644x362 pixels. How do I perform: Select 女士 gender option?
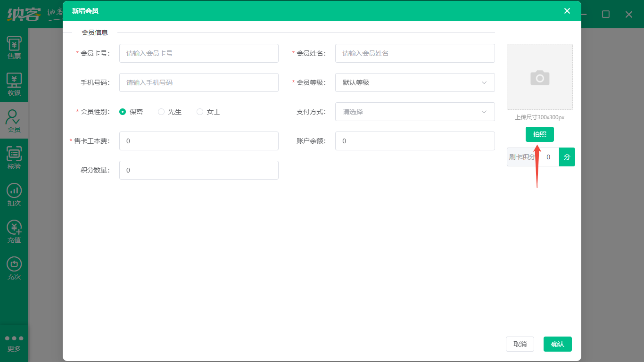click(x=199, y=112)
